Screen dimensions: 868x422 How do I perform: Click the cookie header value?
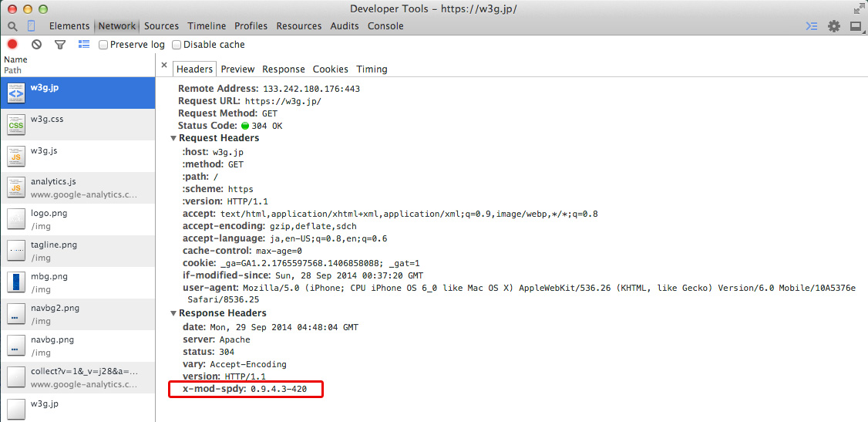point(319,263)
